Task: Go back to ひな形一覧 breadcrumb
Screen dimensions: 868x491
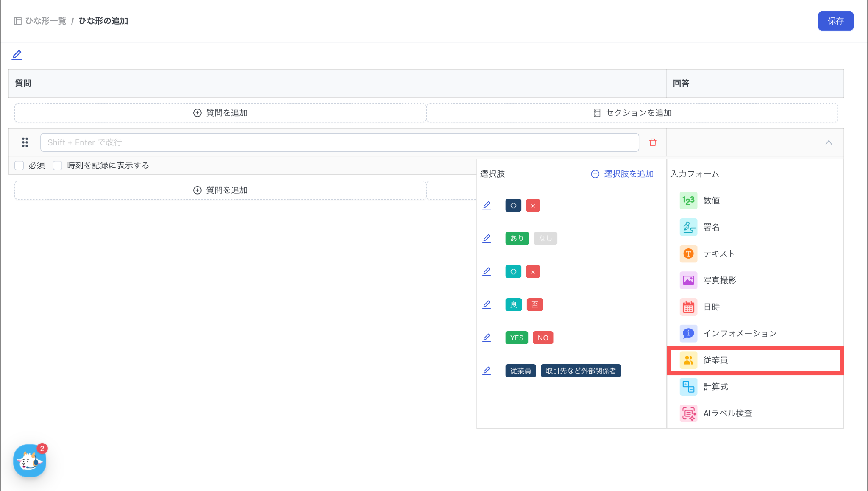Action: [45, 21]
